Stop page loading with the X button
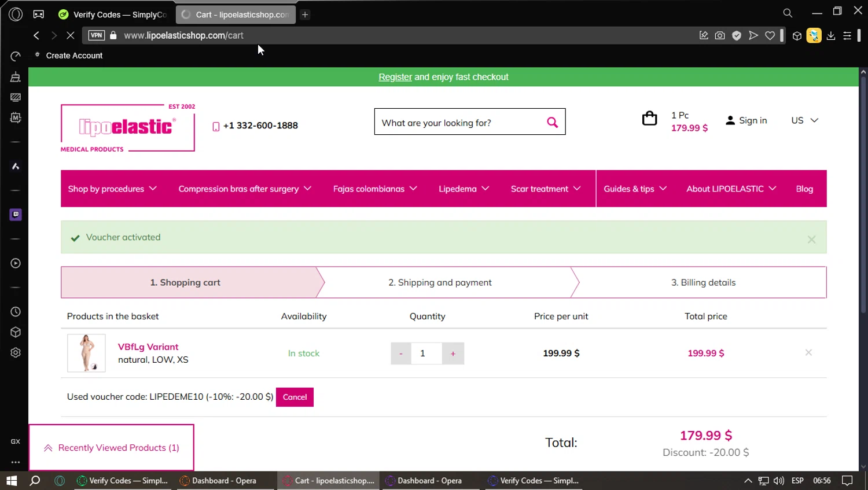This screenshot has width=868, height=490. [71, 35]
